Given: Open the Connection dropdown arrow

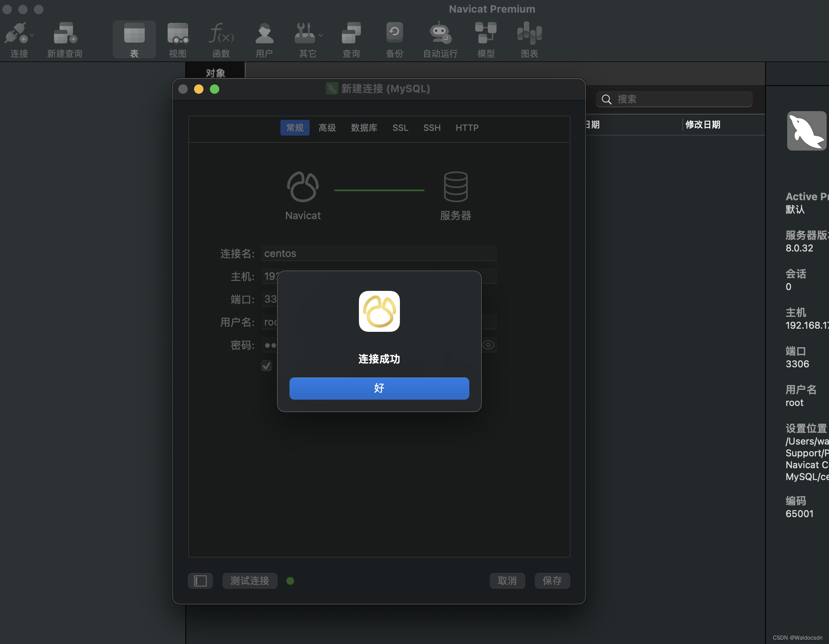Looking at the screenshot, I should 32,35.
